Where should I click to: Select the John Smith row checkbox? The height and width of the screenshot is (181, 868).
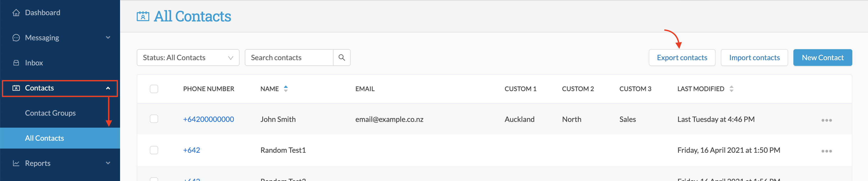pyautogui.click(x=154, y=119)
